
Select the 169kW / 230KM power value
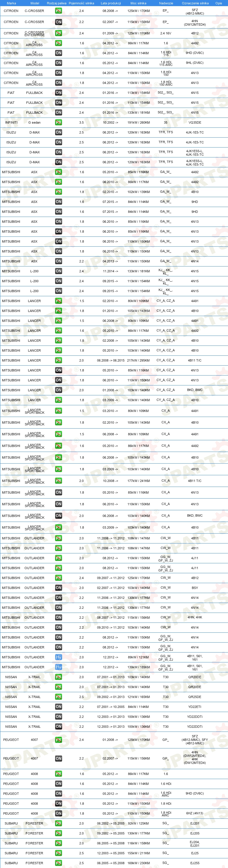[x=138, y=863]
